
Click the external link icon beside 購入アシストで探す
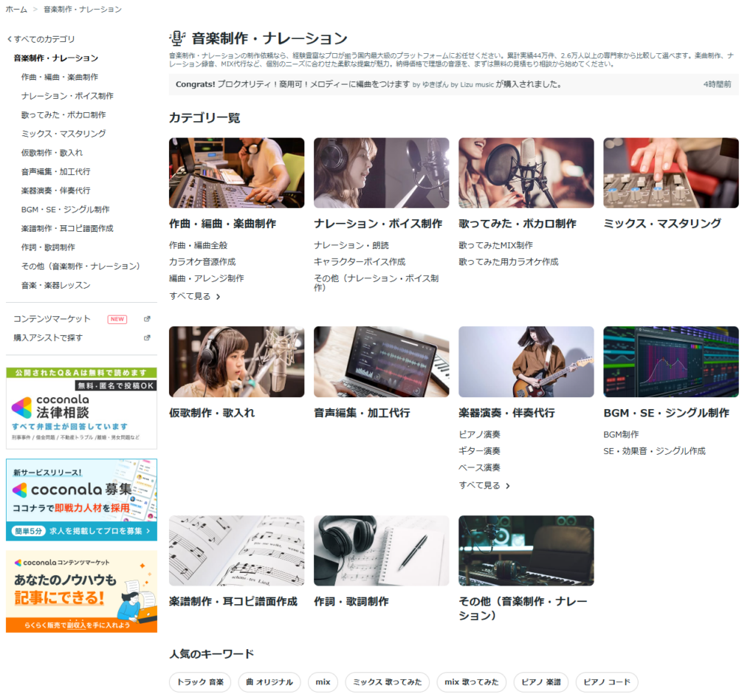(147, 337)
